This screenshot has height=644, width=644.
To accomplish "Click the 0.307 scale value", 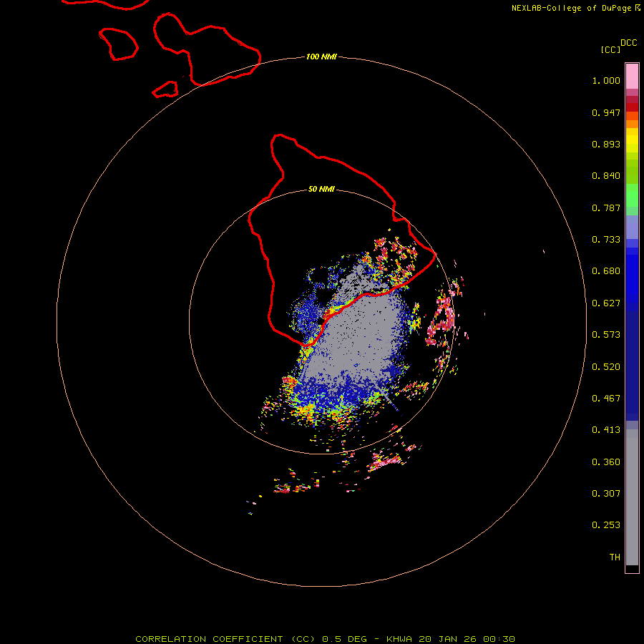I will click(606, 494).
